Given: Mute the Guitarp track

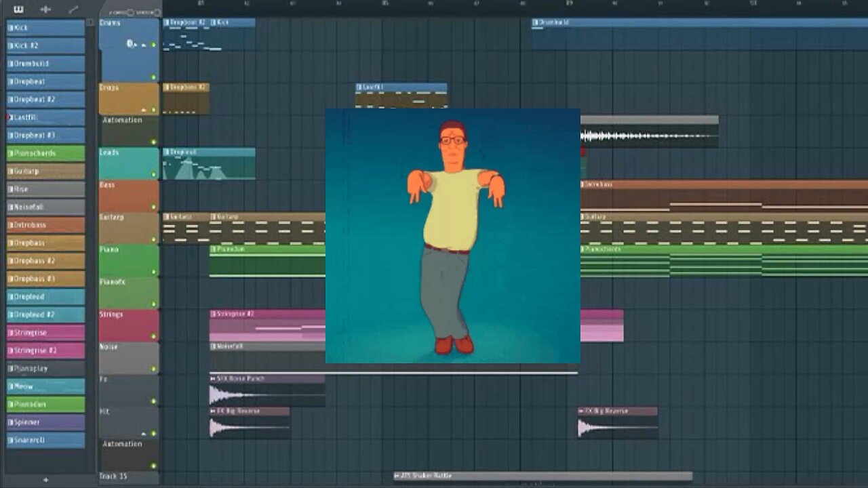Looking at the screenshot, I should (x=153, y=240).
